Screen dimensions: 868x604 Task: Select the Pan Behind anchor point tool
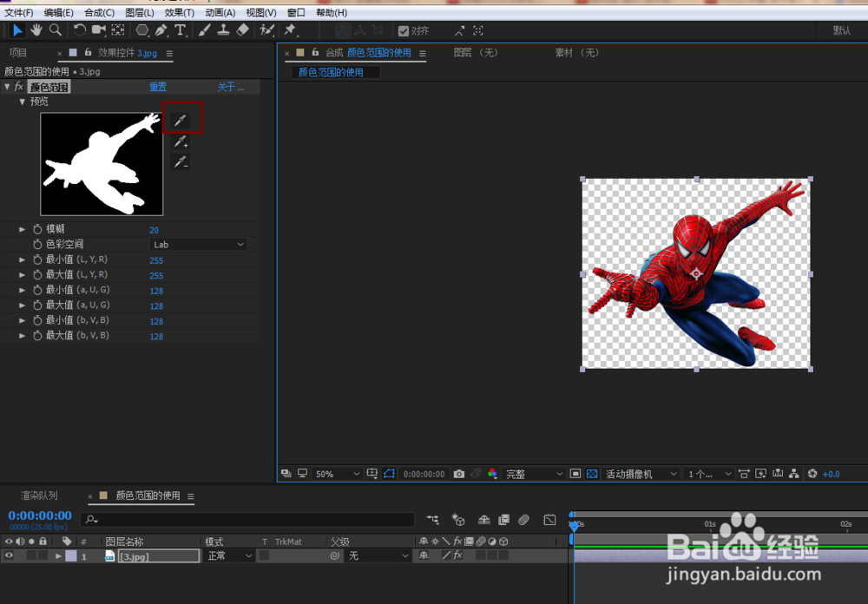118,30
